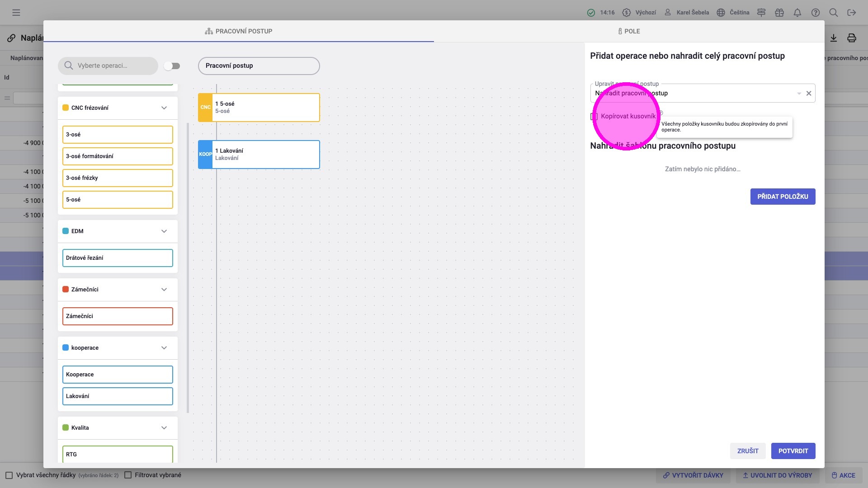
Task: Toggle the switch next to operation search
Action: 172,66
